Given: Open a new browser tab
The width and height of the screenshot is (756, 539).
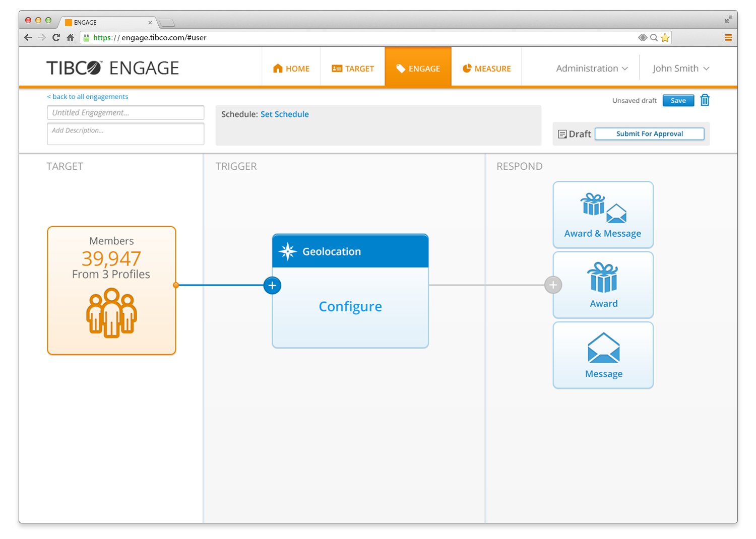Looking at the screenshot, I should (166, 23).
